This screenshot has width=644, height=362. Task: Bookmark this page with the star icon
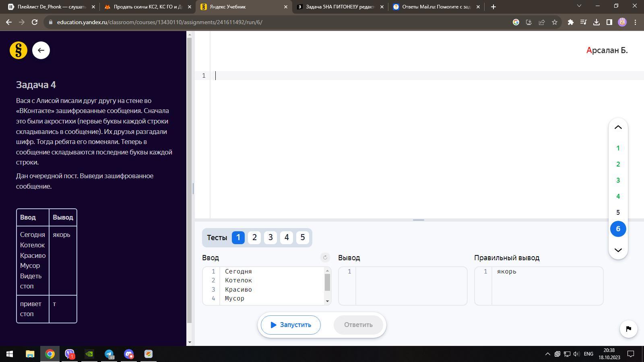555,22
